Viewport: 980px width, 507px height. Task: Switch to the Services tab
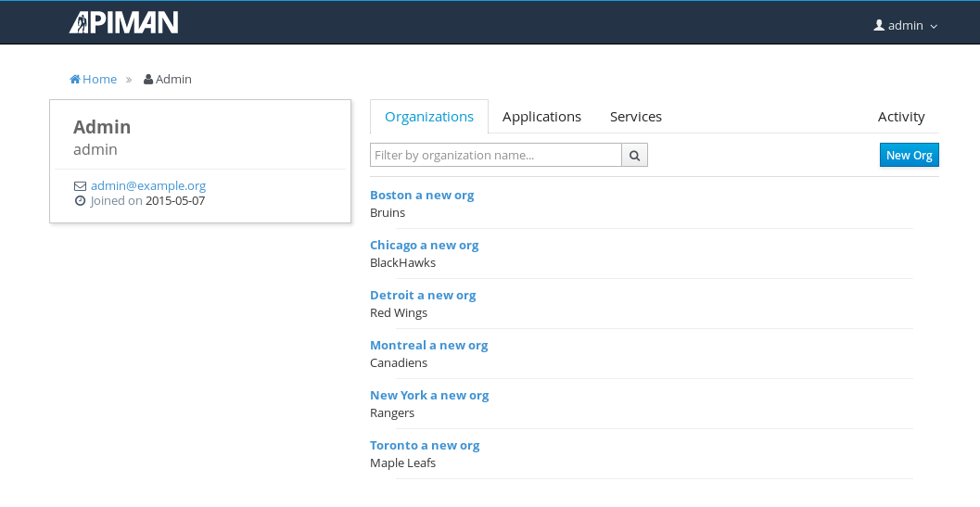[636, 116]
